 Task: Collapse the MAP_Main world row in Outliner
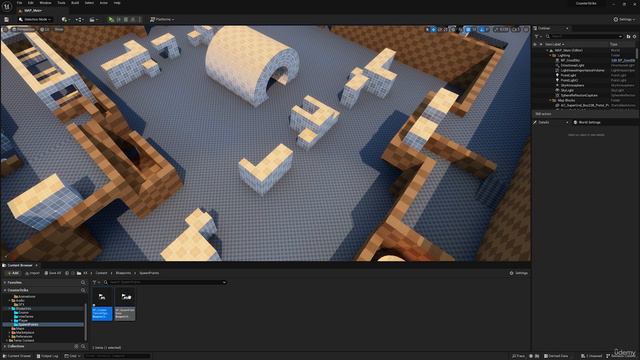548,50
